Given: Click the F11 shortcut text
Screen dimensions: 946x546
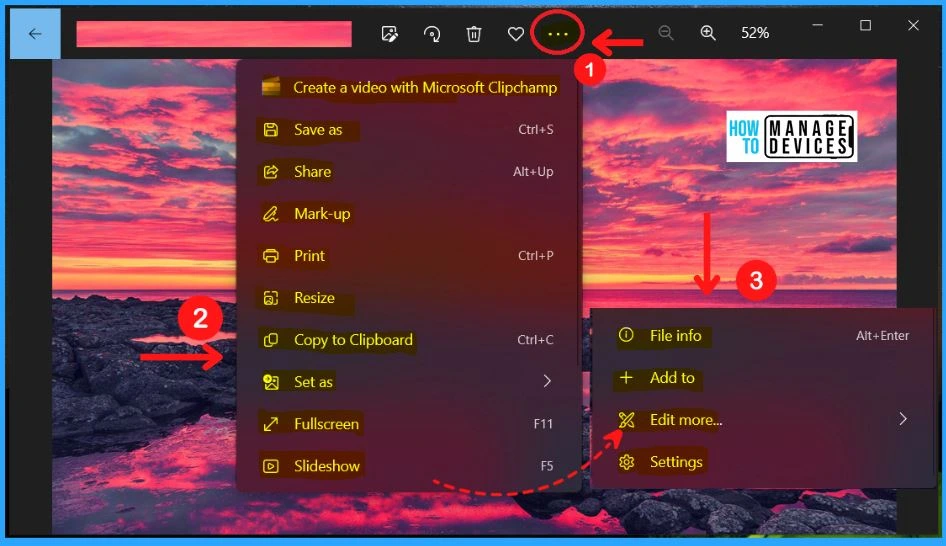Looking at the screenshot, I should pos(543,424).
